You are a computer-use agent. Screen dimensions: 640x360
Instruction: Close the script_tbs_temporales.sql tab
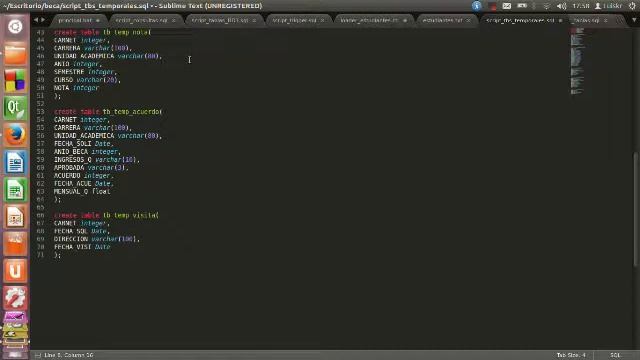coord(560,20)
